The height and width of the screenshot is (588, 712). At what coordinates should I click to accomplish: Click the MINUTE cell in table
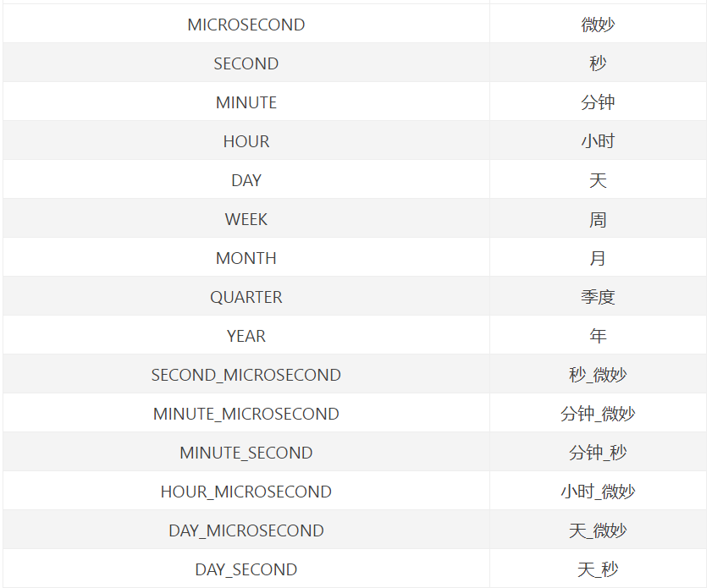(x=246, y=102)
